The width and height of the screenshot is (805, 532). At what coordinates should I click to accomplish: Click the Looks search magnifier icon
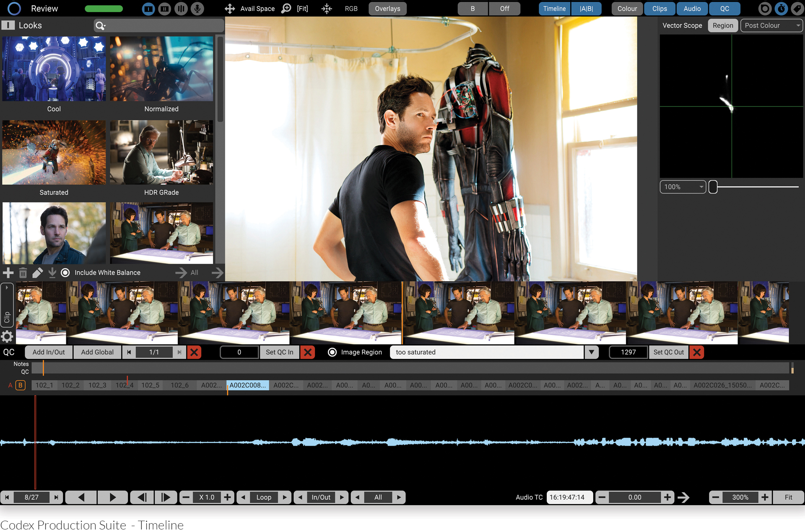coord(100,26)
